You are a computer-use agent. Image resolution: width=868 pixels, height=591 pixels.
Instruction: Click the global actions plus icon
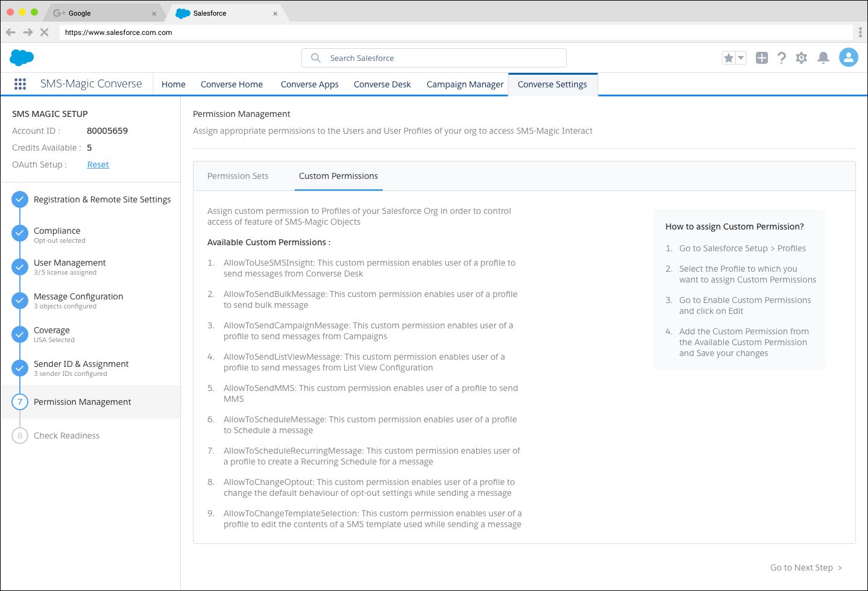coord(762,58)
